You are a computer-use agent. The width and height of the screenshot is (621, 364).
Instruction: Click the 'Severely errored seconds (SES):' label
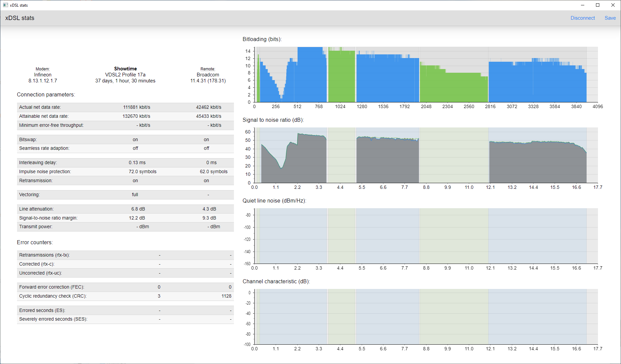tap(53, 319)
